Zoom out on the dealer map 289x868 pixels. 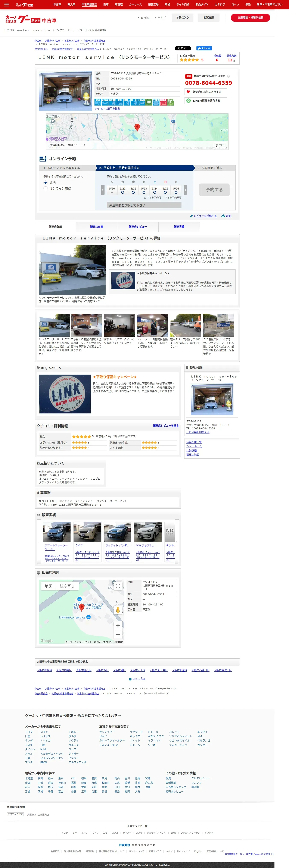(x=118, y=634)
